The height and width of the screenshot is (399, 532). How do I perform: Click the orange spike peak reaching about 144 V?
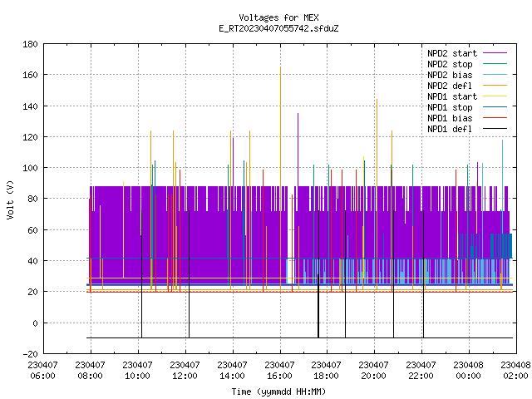[x=377, y=100]
